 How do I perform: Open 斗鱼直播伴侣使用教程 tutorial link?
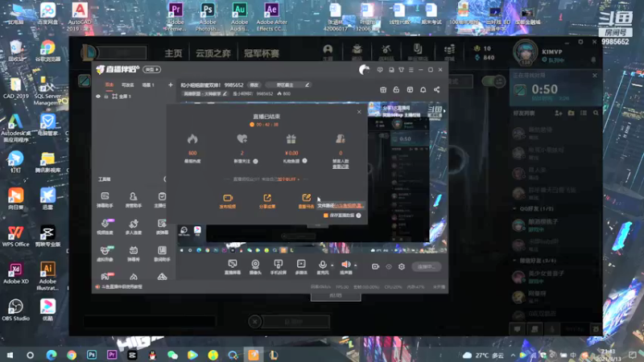pos(122,286)
